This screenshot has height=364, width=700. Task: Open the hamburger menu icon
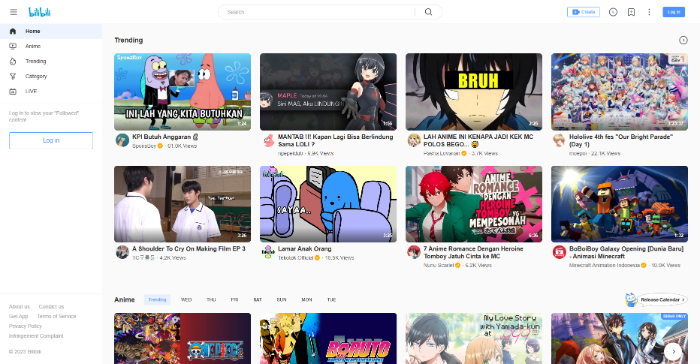pyautogui.click(x=13, y=12)
